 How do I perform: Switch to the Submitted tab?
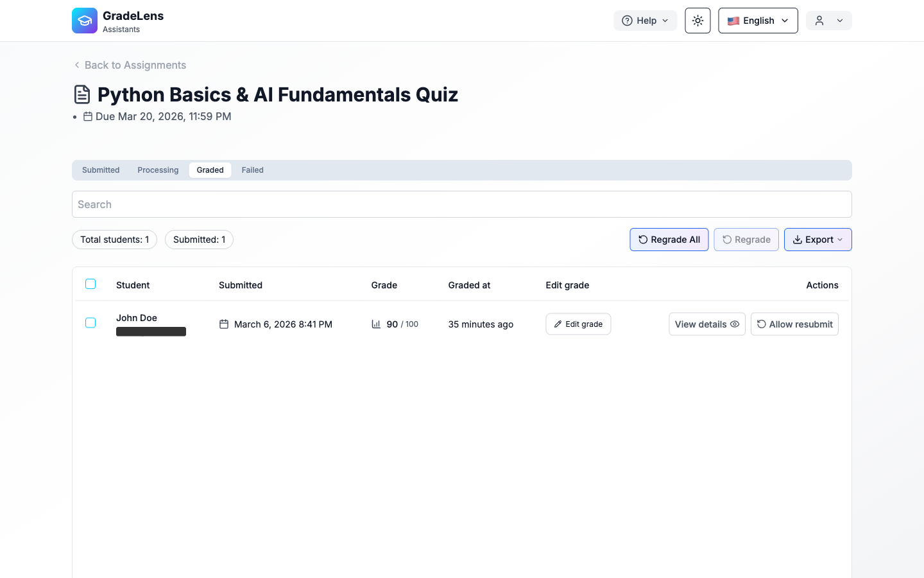pyautogui.click(x=101, y=170)
